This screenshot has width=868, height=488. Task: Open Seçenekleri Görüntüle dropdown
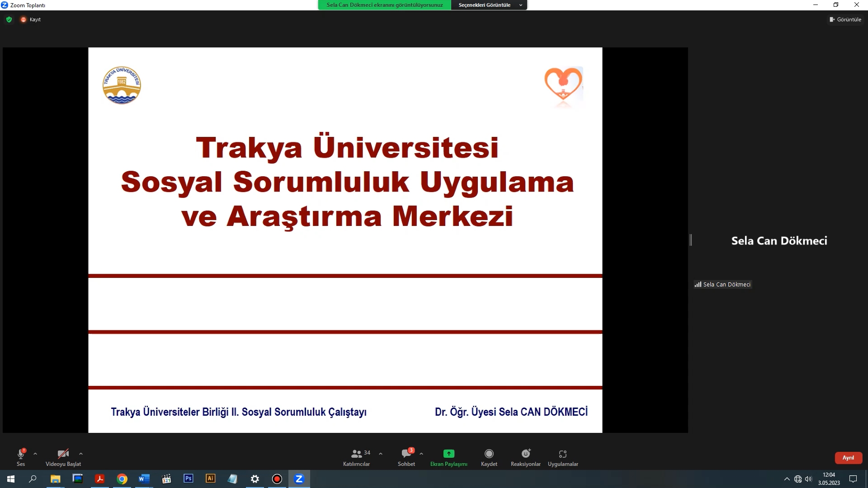pos(489,5)
